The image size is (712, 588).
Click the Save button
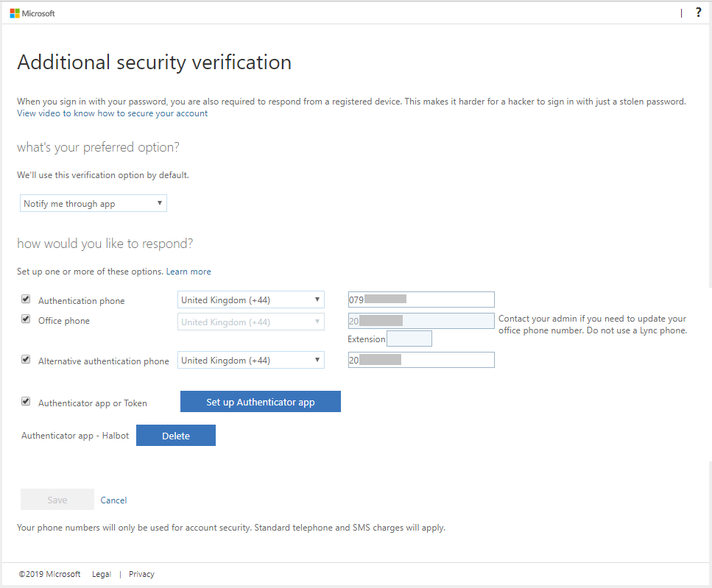57,499
